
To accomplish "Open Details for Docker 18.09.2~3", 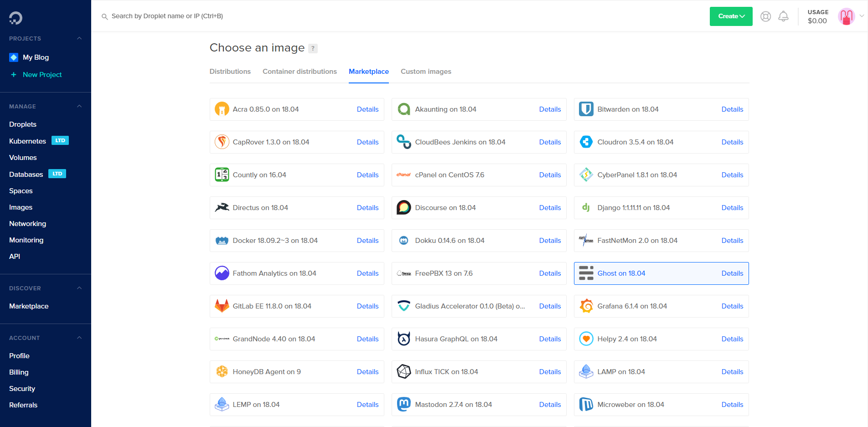I will [x=367, y=241].
